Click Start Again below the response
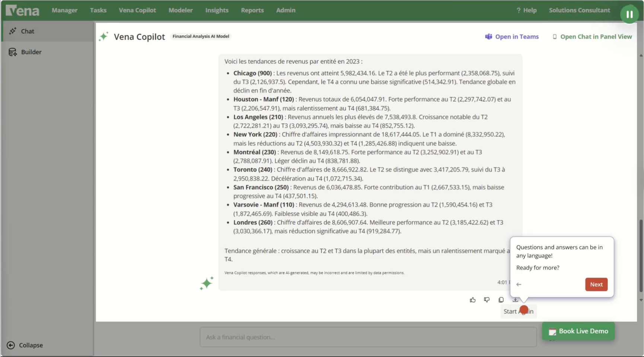Image resolution: width=644 pixels, height=357 pixels. tap(518, 311)
